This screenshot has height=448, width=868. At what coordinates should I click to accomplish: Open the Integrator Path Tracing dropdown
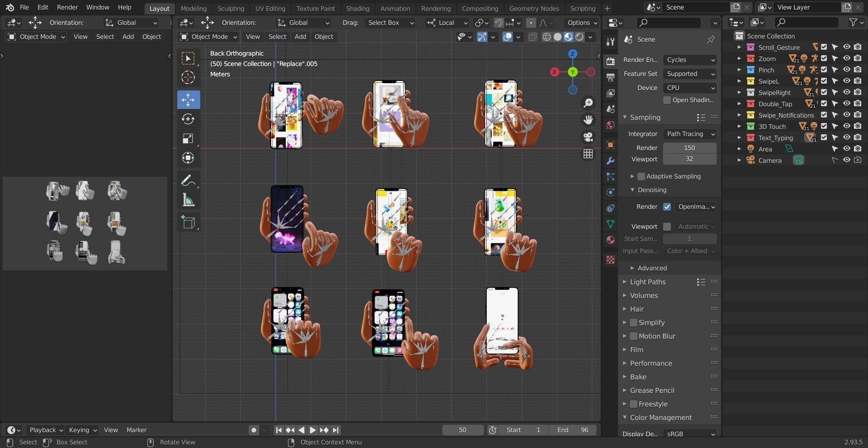(x=690, y=134)
